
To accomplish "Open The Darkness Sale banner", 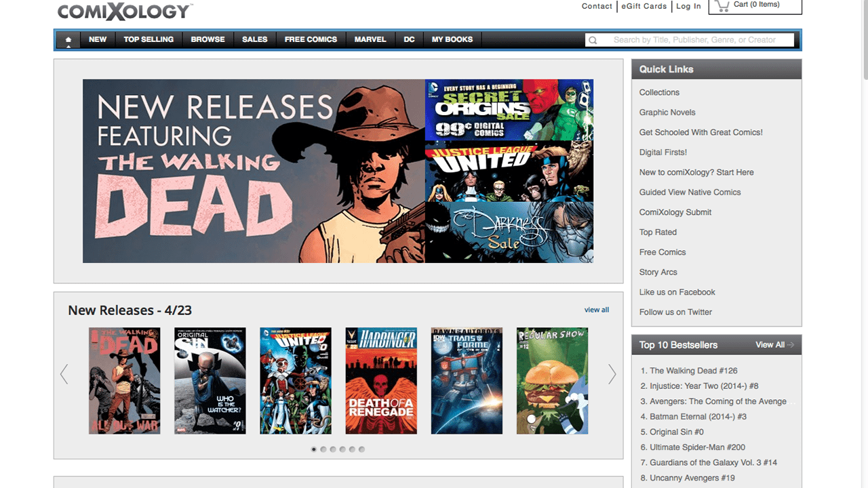I will click(x=509, y=232).
